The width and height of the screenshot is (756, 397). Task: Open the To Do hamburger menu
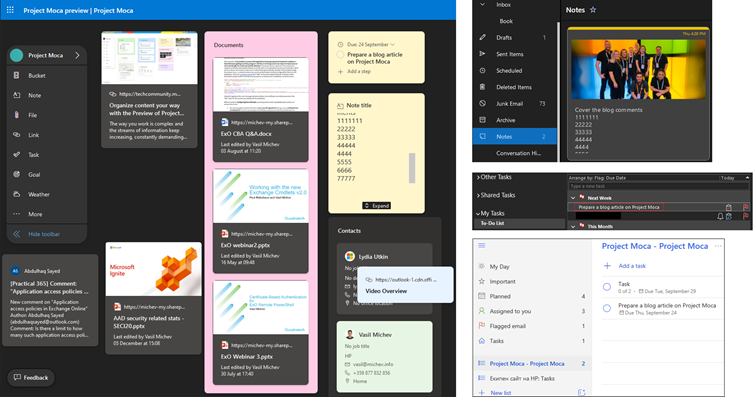point(481,246)
